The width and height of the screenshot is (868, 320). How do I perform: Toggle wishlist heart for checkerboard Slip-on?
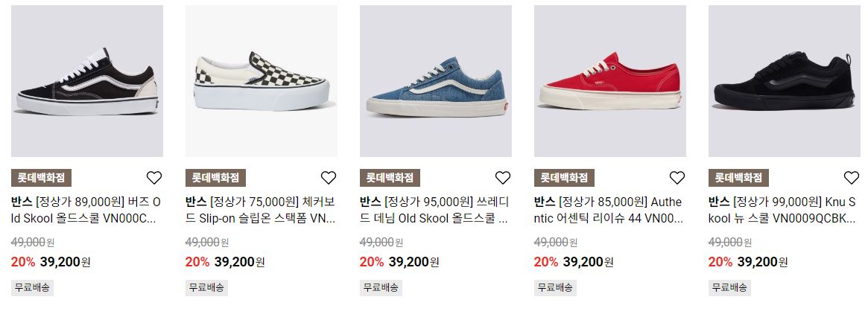coord(329,178)
